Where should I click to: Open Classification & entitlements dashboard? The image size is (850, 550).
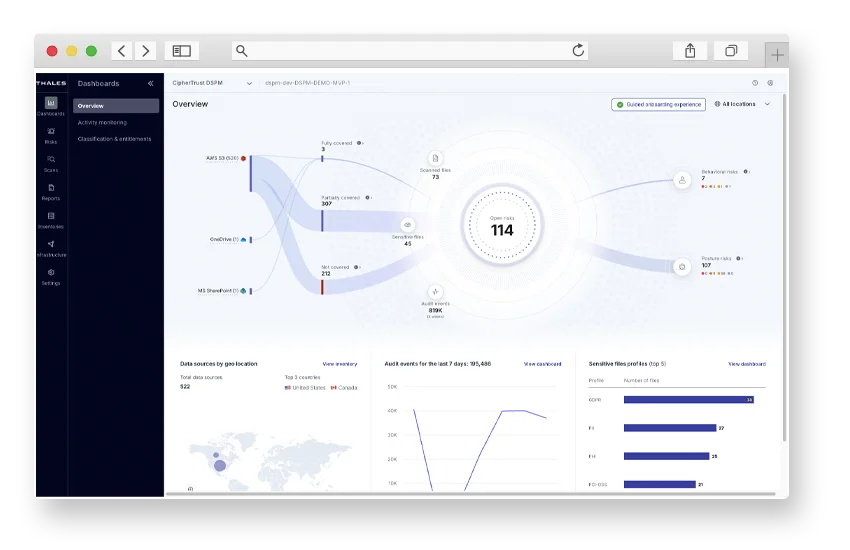(114, 139)
